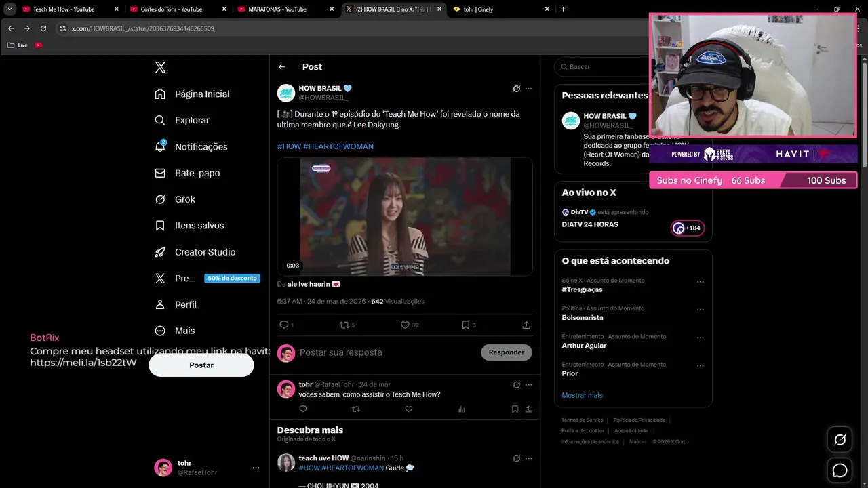Image resolution: width=868 pixels, height=488 pixels.
Task: Click the 50% de desconto Premium badge
Action: 232,279
